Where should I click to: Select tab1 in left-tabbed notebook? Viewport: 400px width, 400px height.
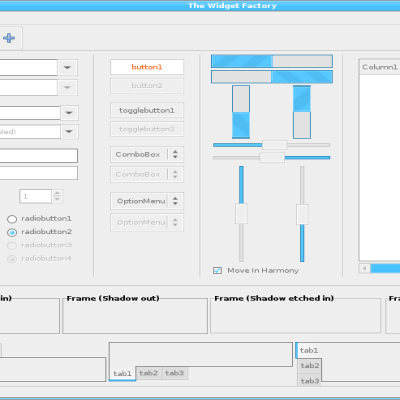[309, 350]
